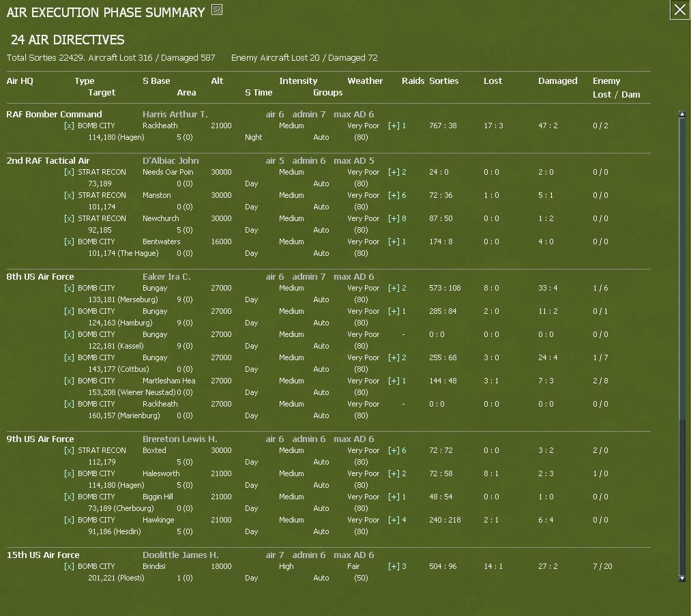Open commander Harris Arthur T. details

175,114
